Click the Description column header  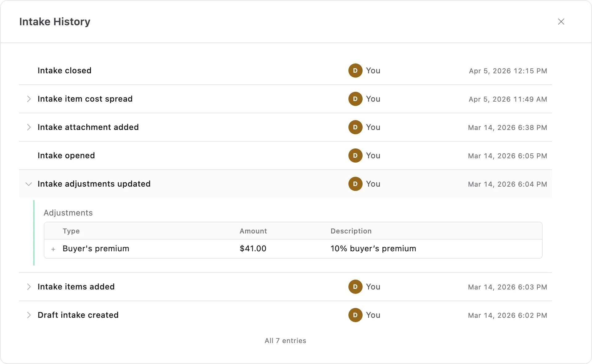pos(351,231)
